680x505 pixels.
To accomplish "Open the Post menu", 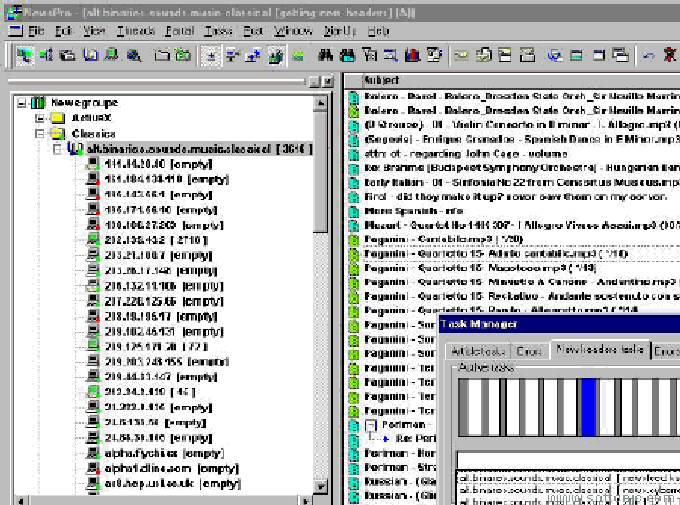I will click(x=253, y=31).
